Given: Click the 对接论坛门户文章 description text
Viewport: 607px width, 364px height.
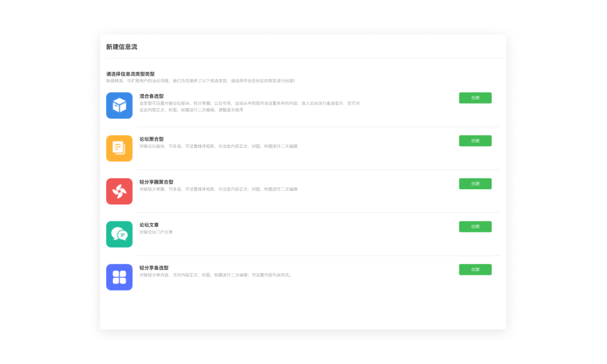Looking at the screenshot, I should [x=156, y=232].
